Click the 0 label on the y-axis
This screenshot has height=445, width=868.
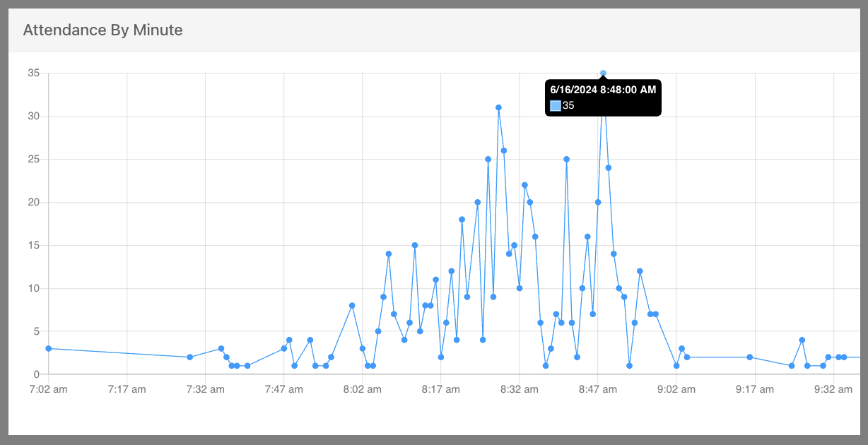(29, 372)
